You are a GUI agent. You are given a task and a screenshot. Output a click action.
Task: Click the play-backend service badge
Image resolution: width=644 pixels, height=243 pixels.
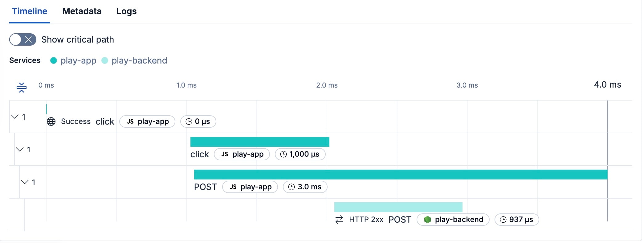coord(453,220)
